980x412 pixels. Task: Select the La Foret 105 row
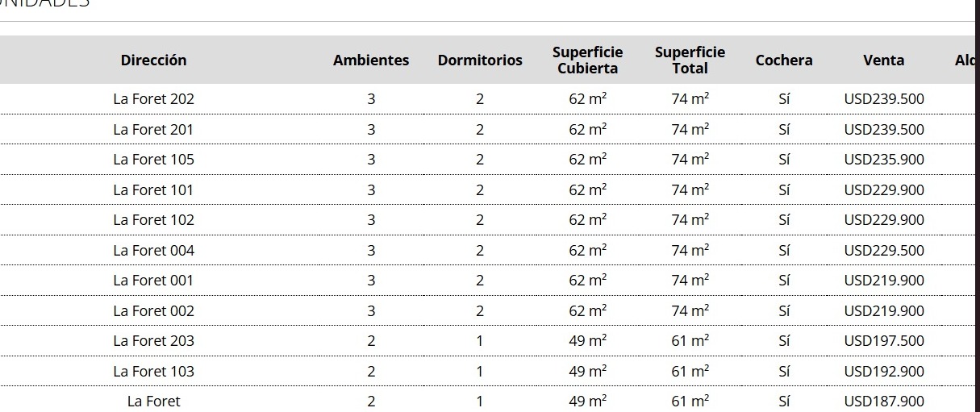(153, 160)
